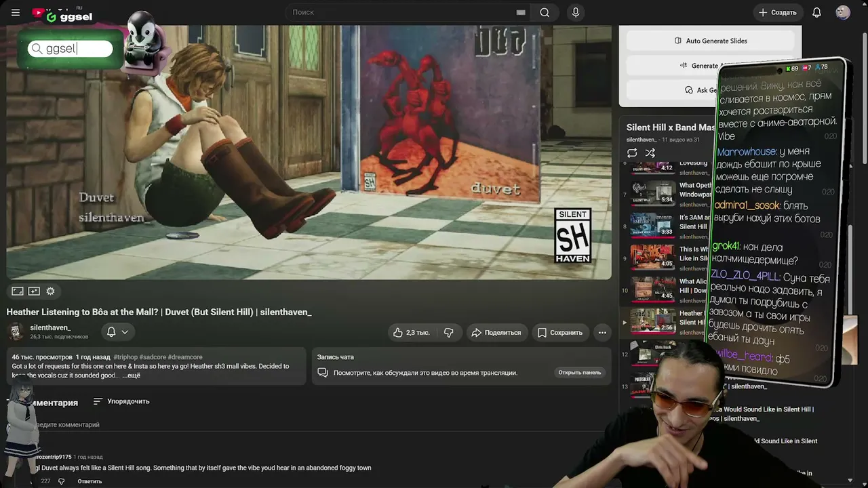
Task: Click the "Поделиться" share button
Action: click(496, 333)
